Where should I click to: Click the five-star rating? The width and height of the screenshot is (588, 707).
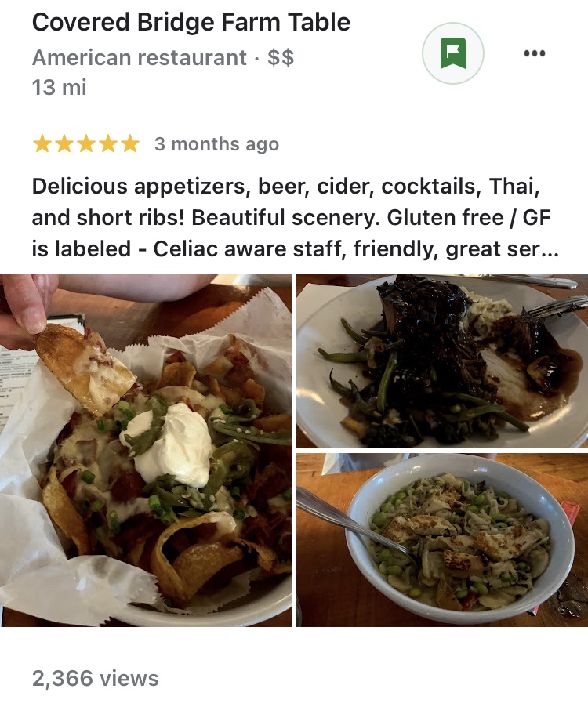click(85, 144)
